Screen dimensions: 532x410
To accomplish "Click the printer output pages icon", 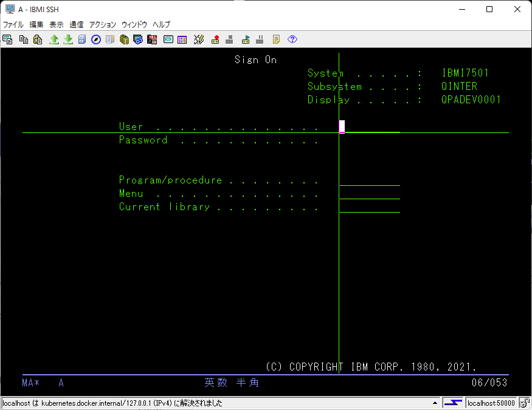I will [110, 39].
